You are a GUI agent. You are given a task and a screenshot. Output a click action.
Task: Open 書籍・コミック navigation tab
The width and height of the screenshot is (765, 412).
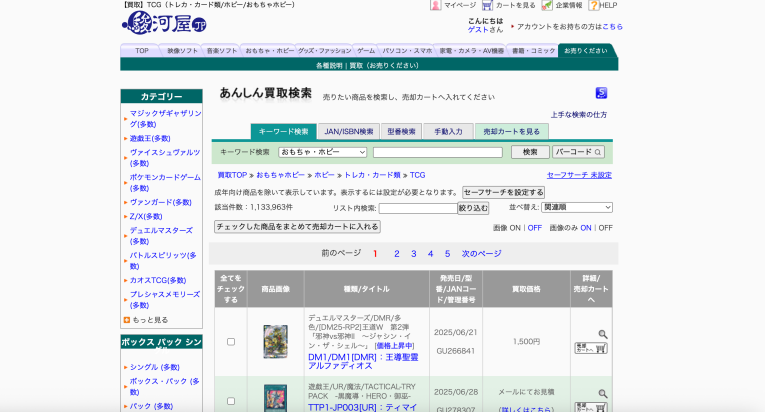(x=533, y=51)
